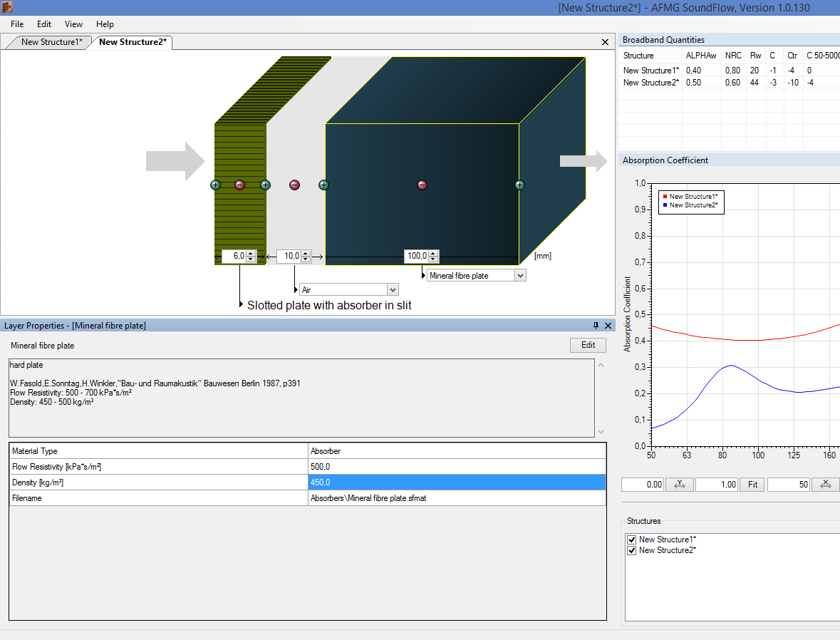Image resolution: width=840 pixels, height=640 pixels.
Task: Pin the Layer Properties panel
Action: 596,326
